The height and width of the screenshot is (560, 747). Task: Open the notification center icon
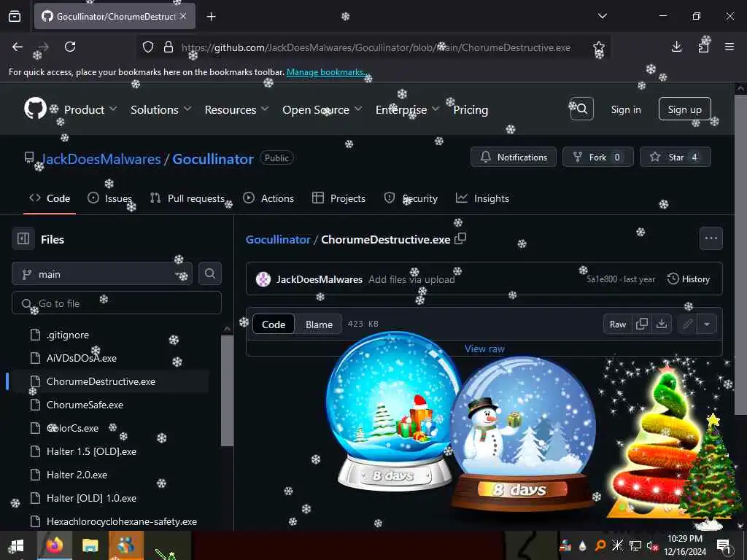coord(724,545)
